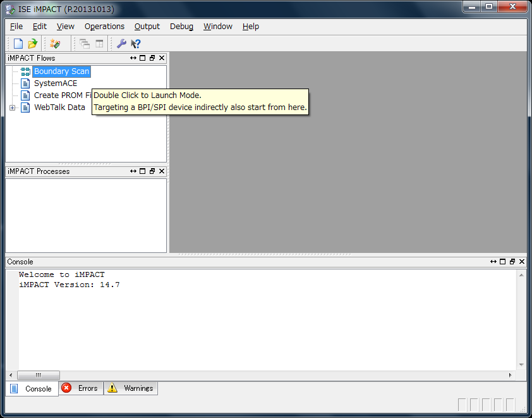Click the cascade windows toolbar icon
The width and height of the screenshot is (532, 418).
point(84,44)
